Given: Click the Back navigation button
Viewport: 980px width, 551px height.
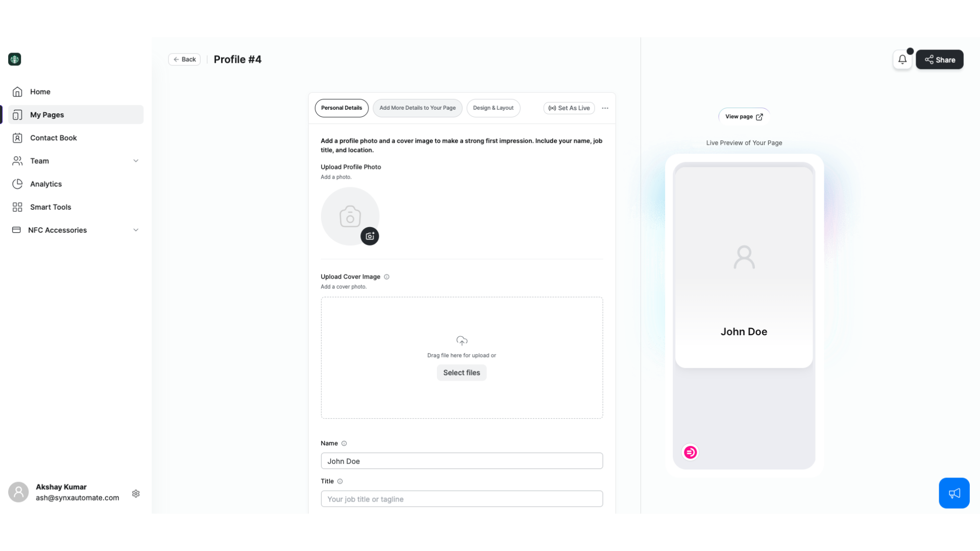Looking at the screenshot, I should (184, 59).
